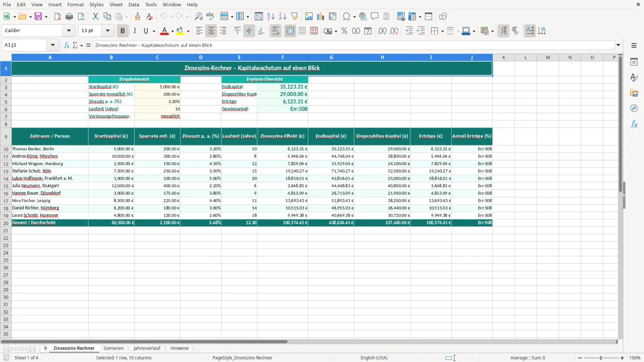This screenshot has width=644, height=362.
Task: Toggle Underline formatting
Action: pos(145,31)
